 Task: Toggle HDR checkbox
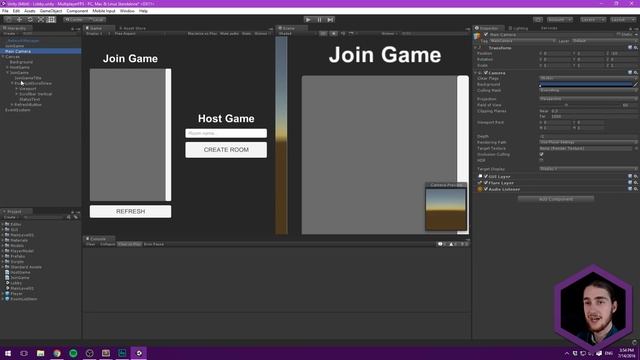point(542,160)
